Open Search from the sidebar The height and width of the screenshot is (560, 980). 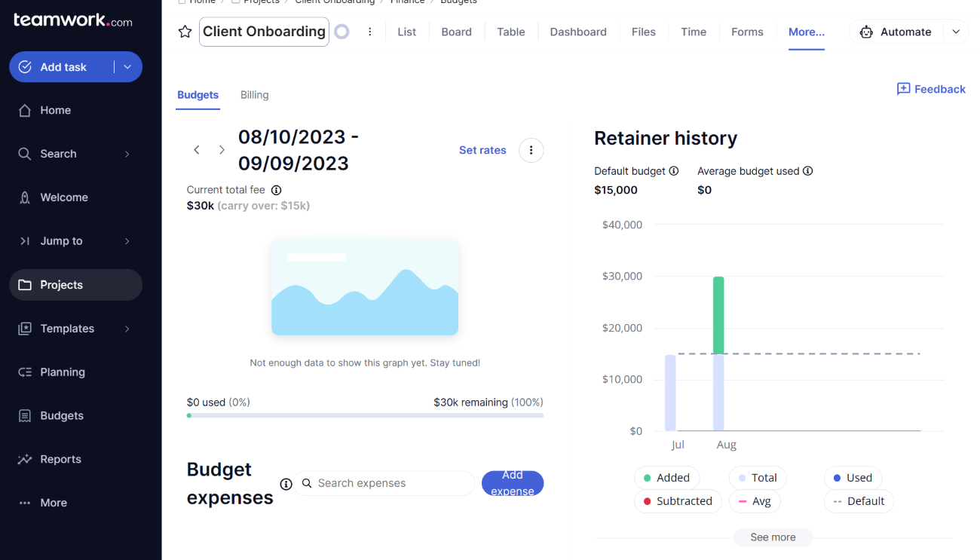tap(57, 154)
